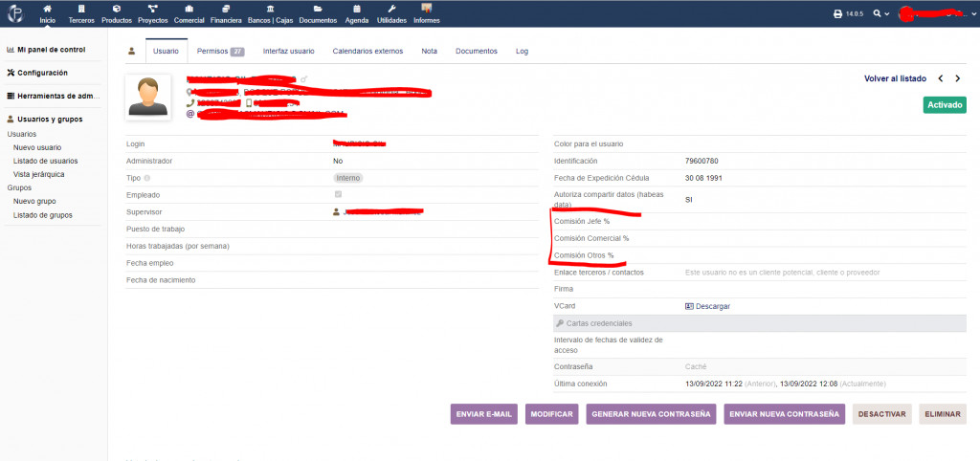Click the DESACTIVAR button
The height and width of the screenshot is (461, 980).
coord(881,414)
